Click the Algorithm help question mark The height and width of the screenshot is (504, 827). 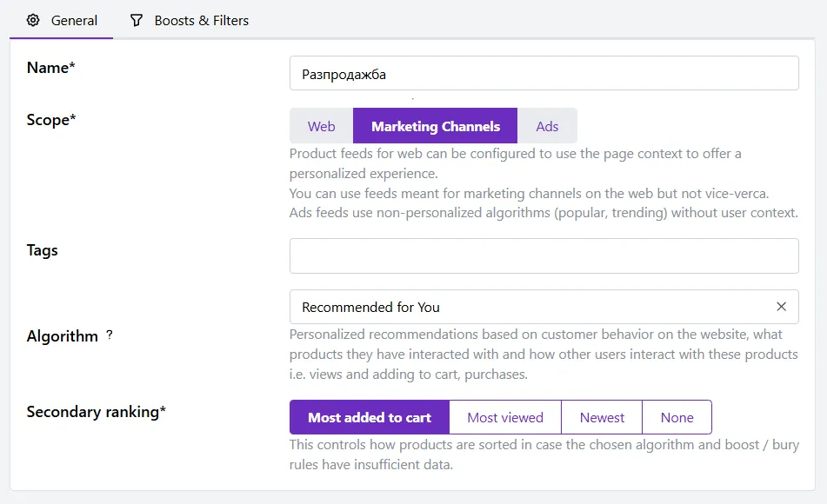click(110, 335)
